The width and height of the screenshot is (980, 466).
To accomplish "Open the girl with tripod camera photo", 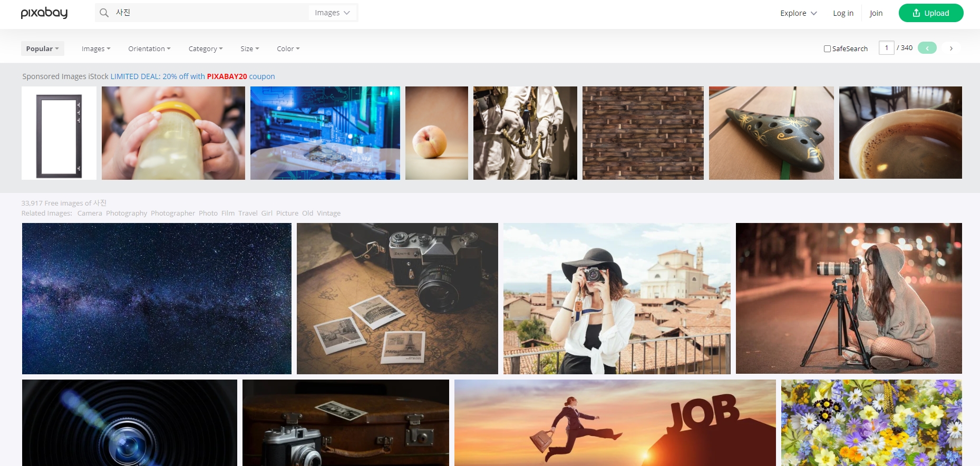I will (849, 298).
